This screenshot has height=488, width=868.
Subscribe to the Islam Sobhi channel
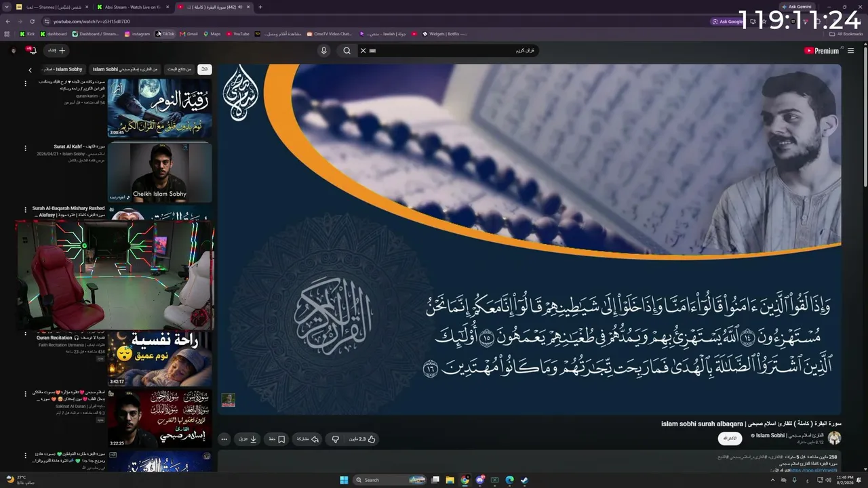[730, 439]
